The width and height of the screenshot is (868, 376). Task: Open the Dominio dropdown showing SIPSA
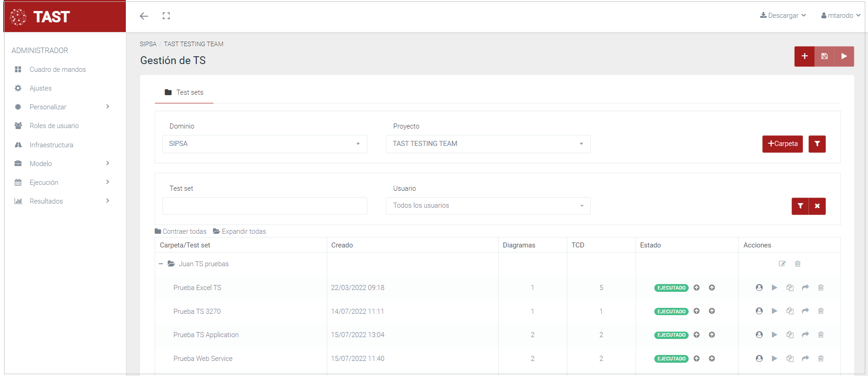[264, 144]
